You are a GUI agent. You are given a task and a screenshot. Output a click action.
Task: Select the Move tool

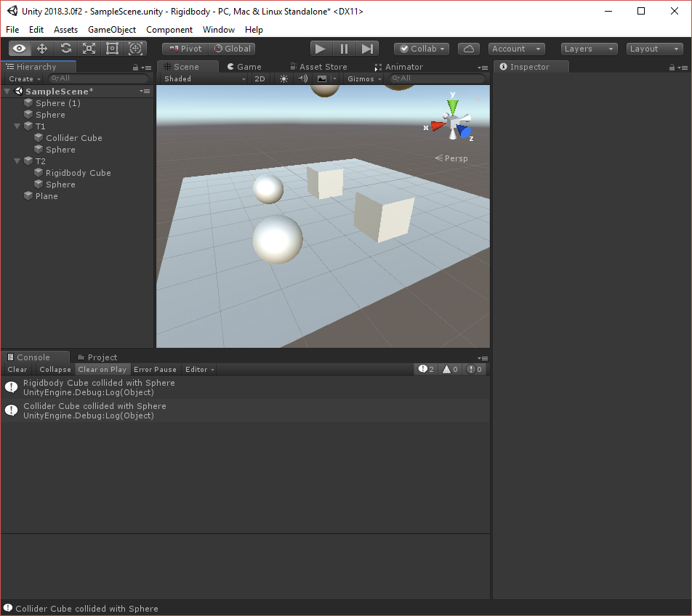tap(41, 48)
